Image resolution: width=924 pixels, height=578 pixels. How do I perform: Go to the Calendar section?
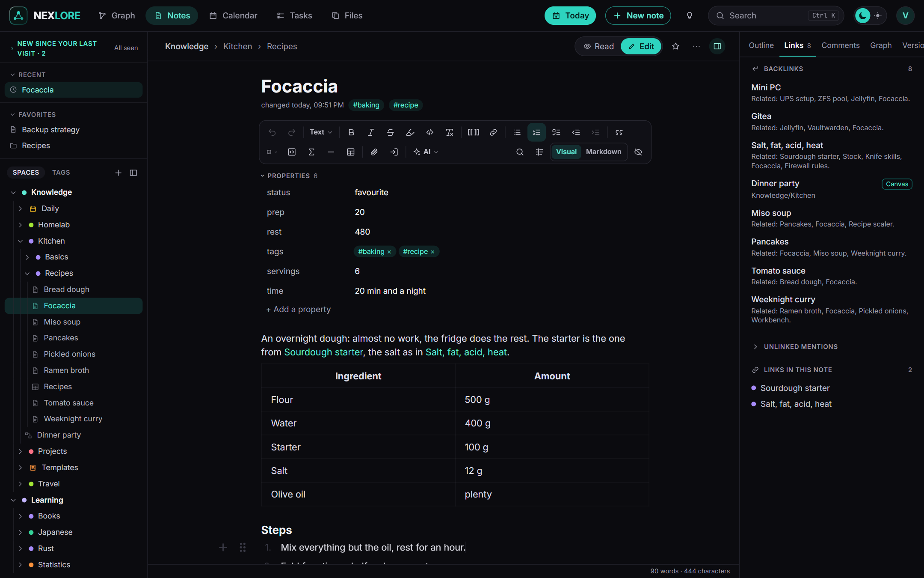tap(234, 16)
